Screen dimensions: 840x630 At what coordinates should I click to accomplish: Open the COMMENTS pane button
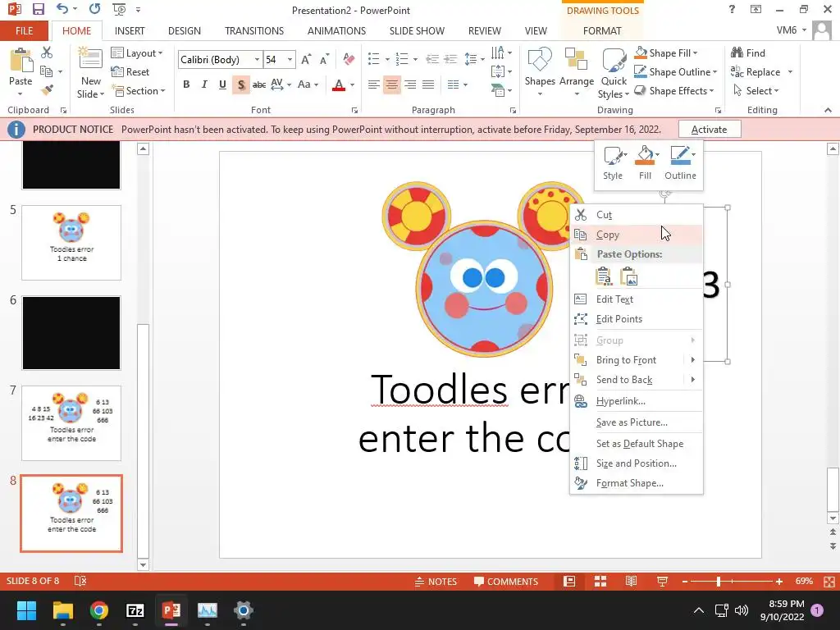(505, 582)
